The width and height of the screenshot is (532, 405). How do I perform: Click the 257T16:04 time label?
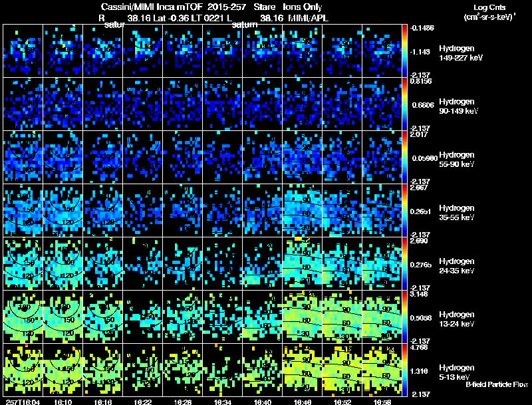pos(23,402)
